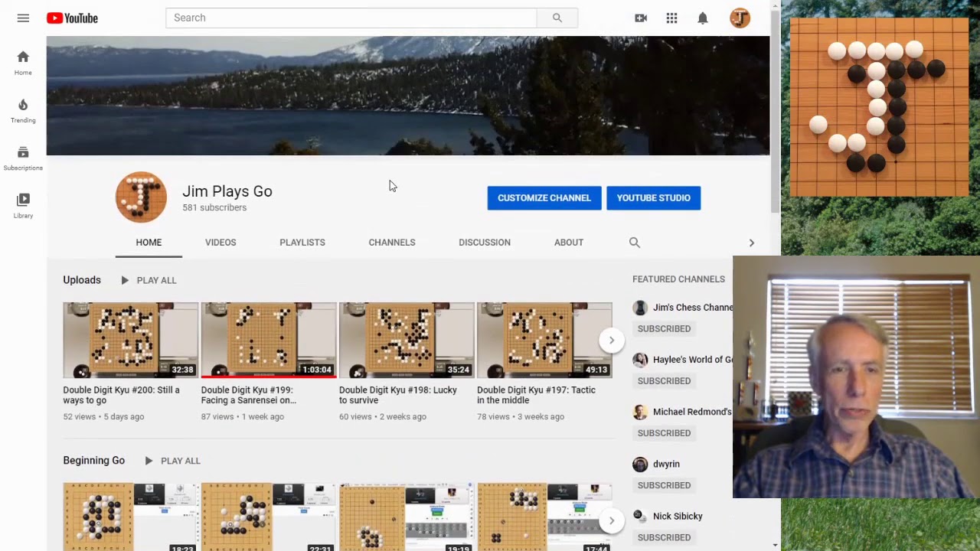The height and width of the screenshot is (551, 980).
Task: Open Trending in the sidebar
Action: coord(23,111)
